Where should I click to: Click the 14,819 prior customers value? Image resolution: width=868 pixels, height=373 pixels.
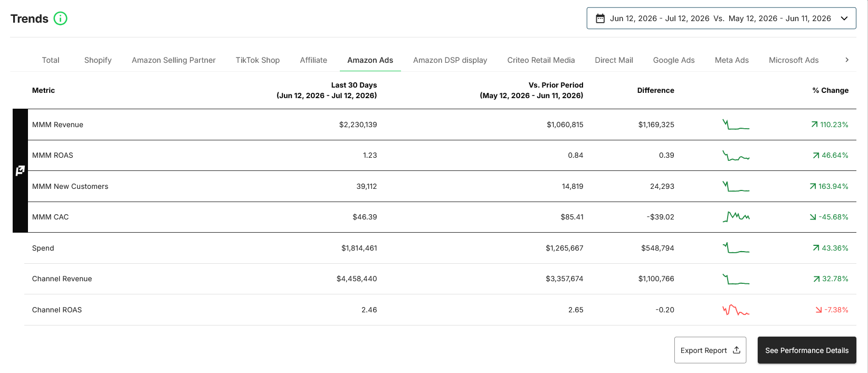(573, 186)
